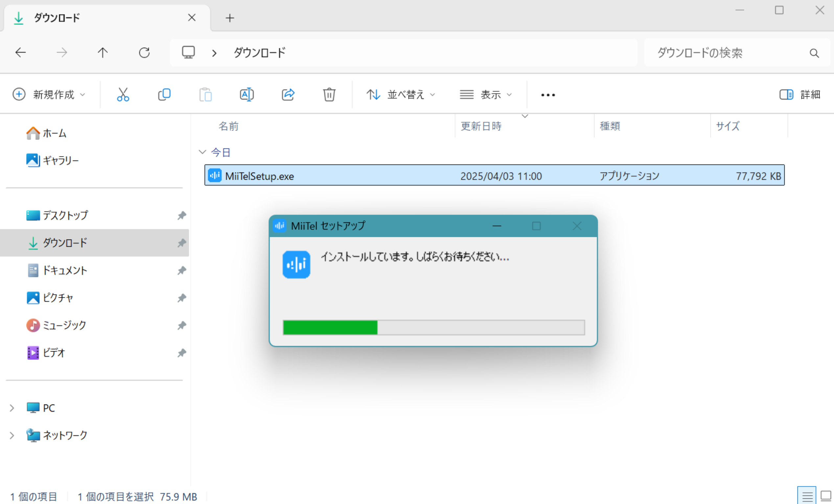Image resolution: width=834 pixels, height=504 pixels.
Task: Expand the address bar chevron before ダウンロード
Action: (214, 53)
